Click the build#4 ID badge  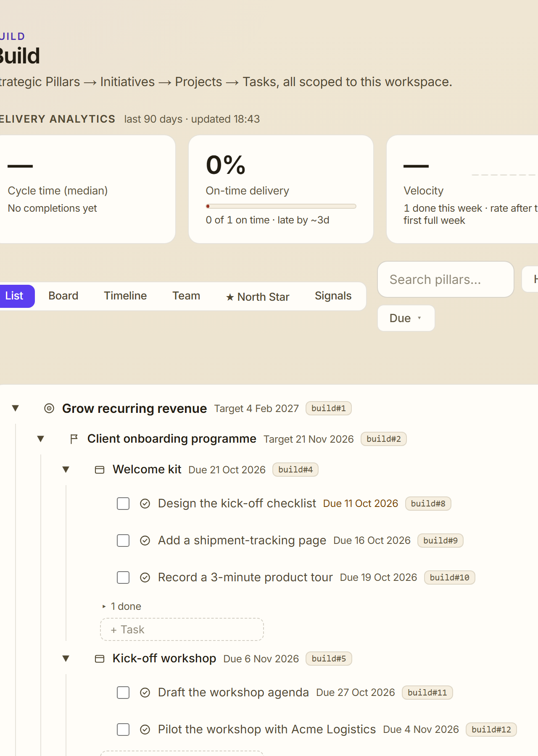(x=295, y=470)
